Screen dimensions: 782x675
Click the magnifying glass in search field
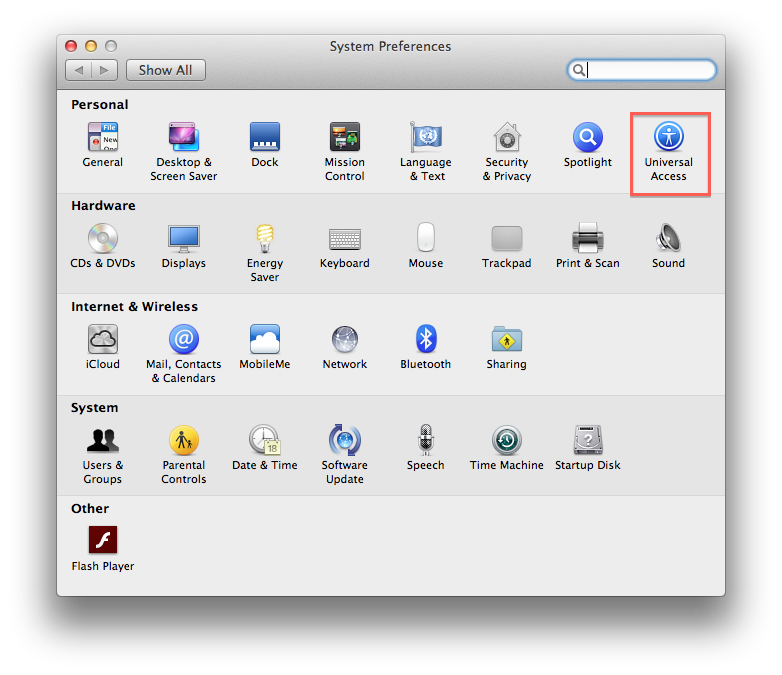(578, 70)
